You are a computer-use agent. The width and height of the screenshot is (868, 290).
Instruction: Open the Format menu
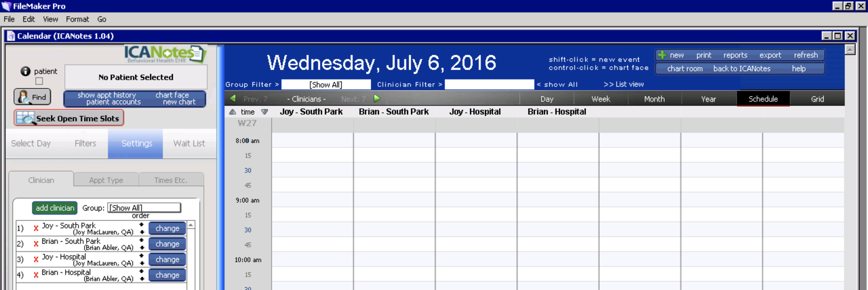point(77,19)
